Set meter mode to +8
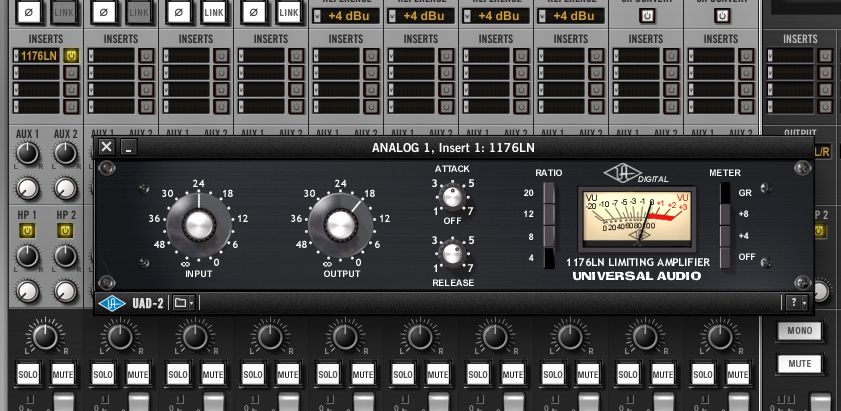 (725, 214)
